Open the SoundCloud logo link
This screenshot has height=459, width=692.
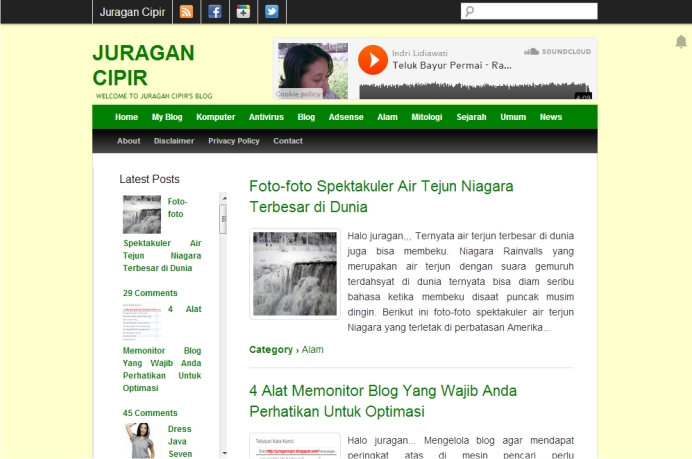(557, 52)
